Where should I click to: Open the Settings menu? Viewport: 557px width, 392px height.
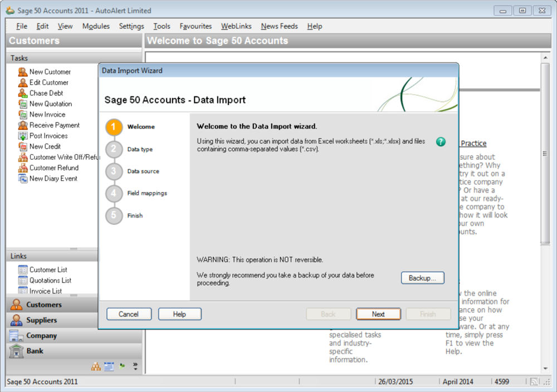[131, 26]
